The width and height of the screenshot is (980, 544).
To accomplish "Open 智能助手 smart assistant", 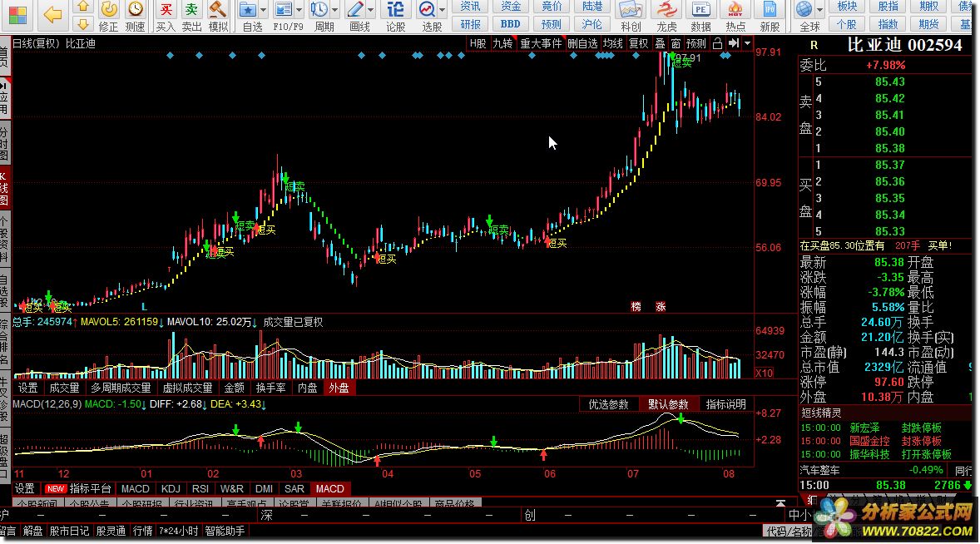I will 225,531.
